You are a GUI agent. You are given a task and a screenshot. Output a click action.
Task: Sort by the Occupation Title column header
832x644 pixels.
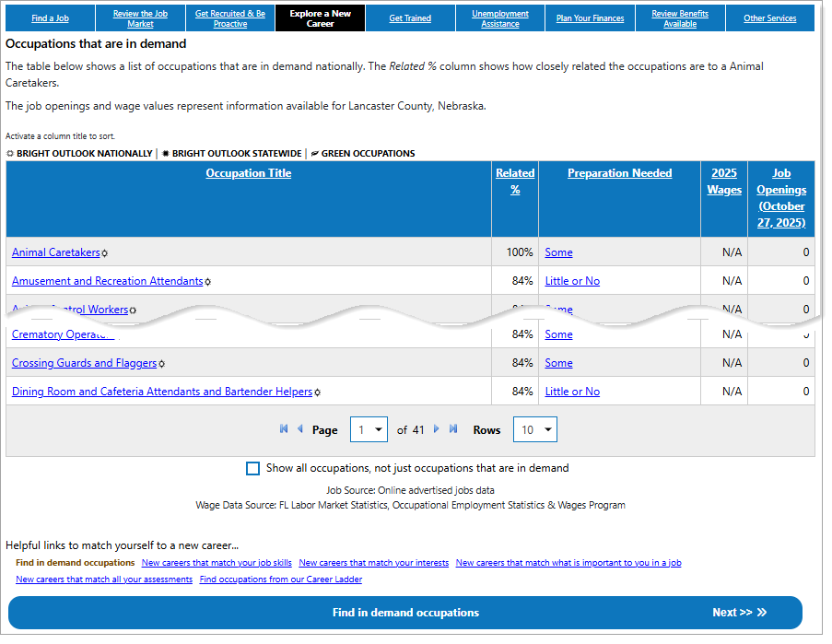(249, 173)
